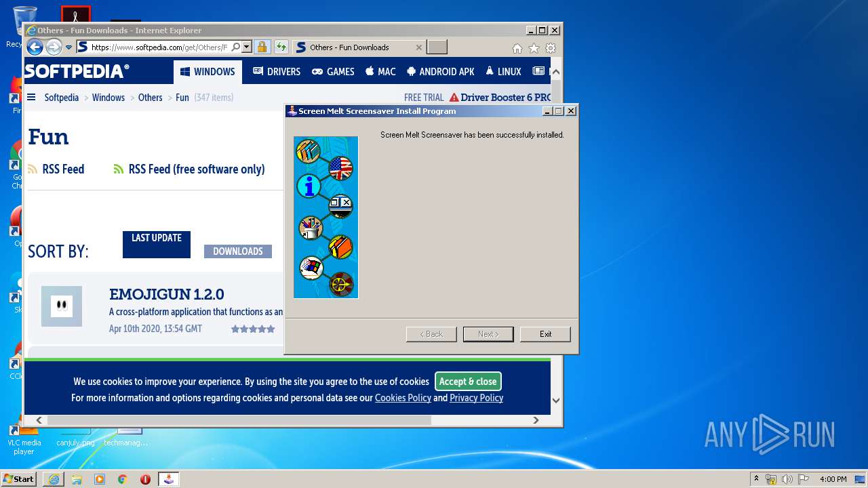Open the Cookies Policy link
This screenshot has height=488, width=868.
(x=403, y=399)
